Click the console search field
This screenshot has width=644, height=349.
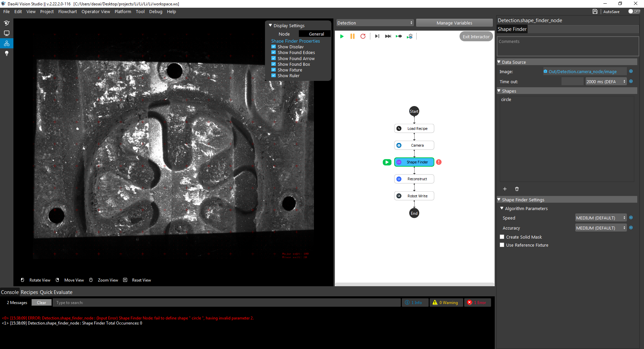[226, 302]
